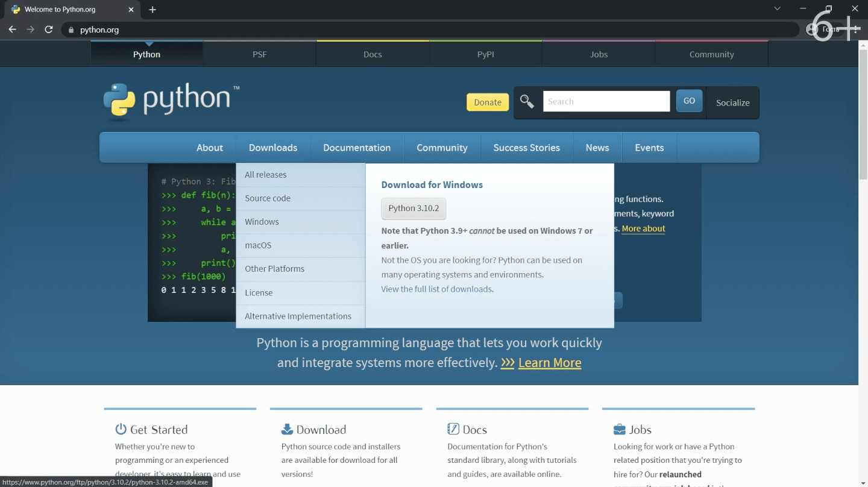The image size is (868, 487).
Task: Click the Download heading
Action: click(x=321, y=430)
